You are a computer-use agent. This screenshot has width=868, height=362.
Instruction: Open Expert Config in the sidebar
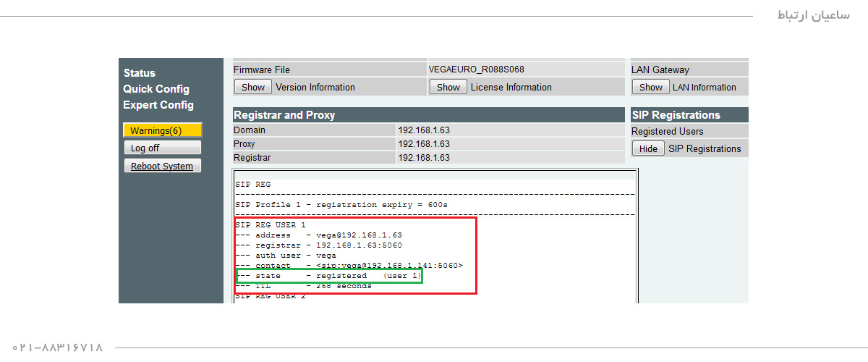click(x=158, y=105)
